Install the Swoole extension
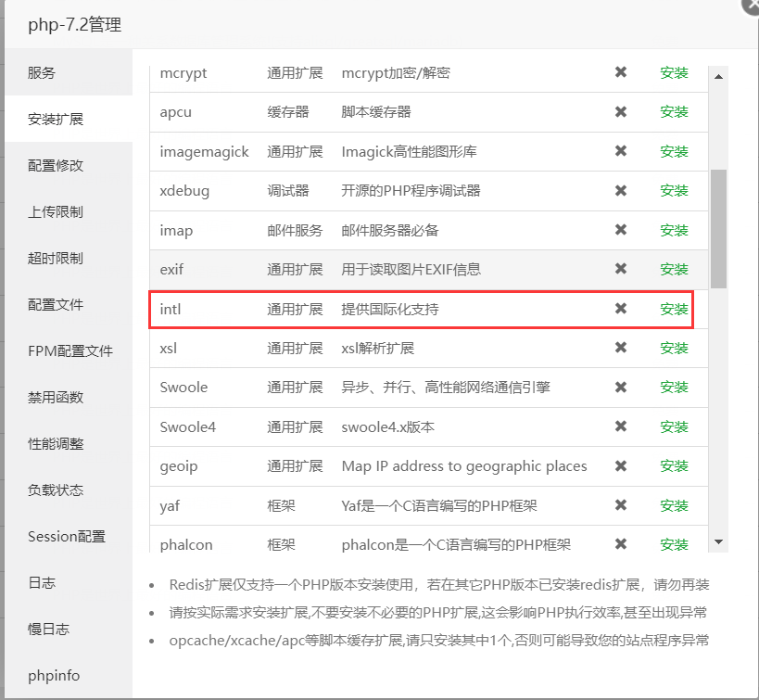Image resolution: width=759 pixels, height=700 pixels. (674, 388)
